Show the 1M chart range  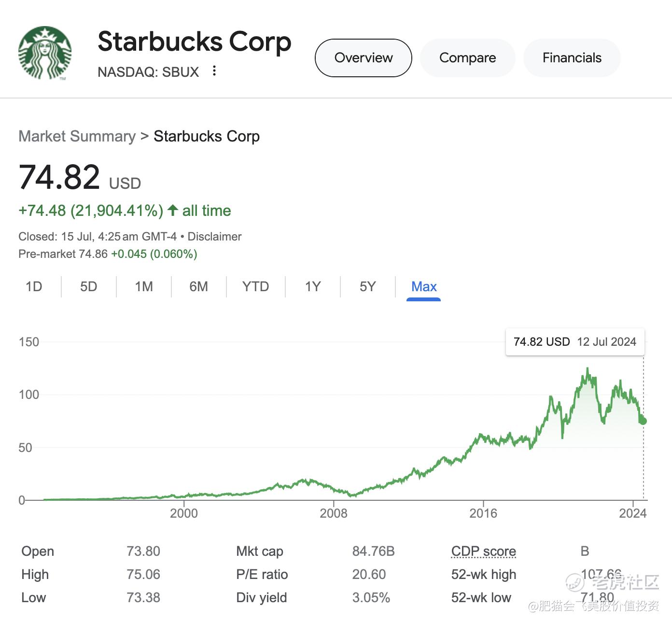(144, 287)
